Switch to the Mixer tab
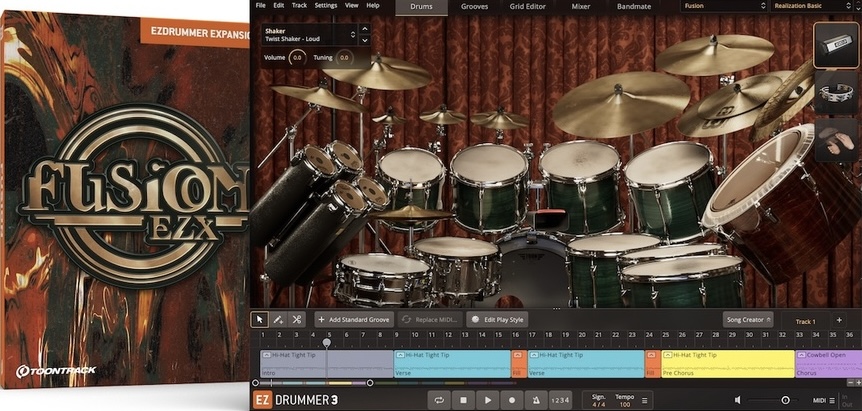Screen dimensions: 862x411 tap(581, 7)
